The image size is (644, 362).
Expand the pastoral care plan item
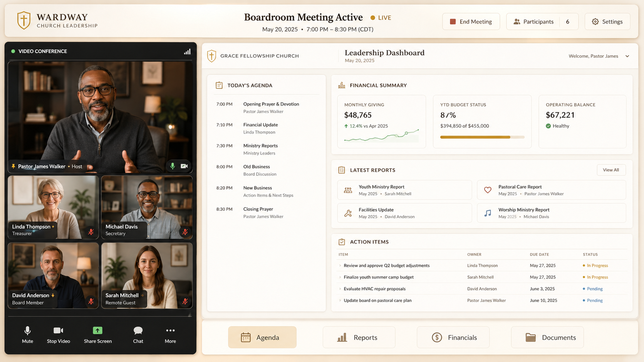click(x=340, y=300)
